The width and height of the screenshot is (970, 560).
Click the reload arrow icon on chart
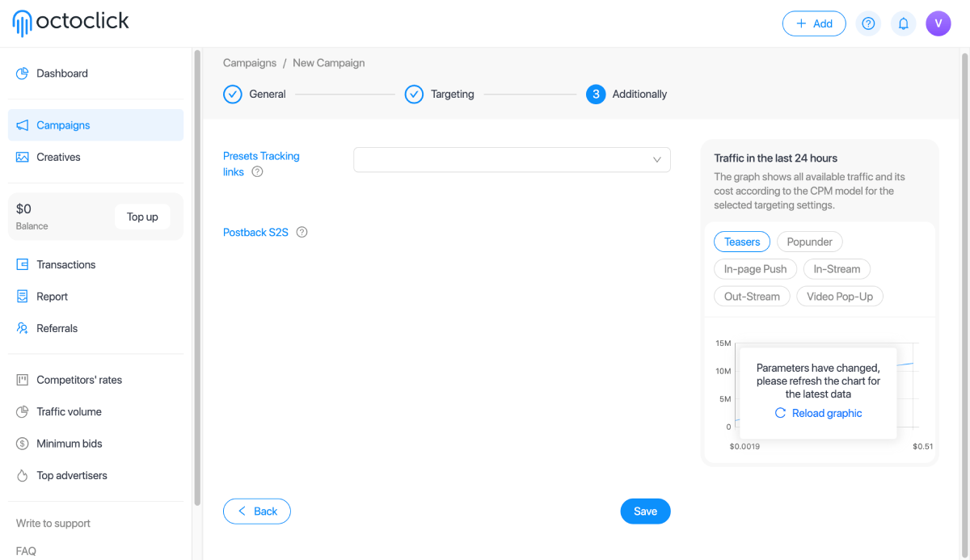pyautogui.click(x=780, y=413)
